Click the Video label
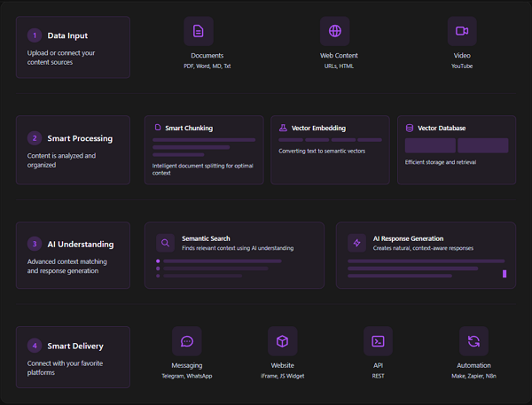The width and height of the screenshot is (532, 405). [462, 56]
